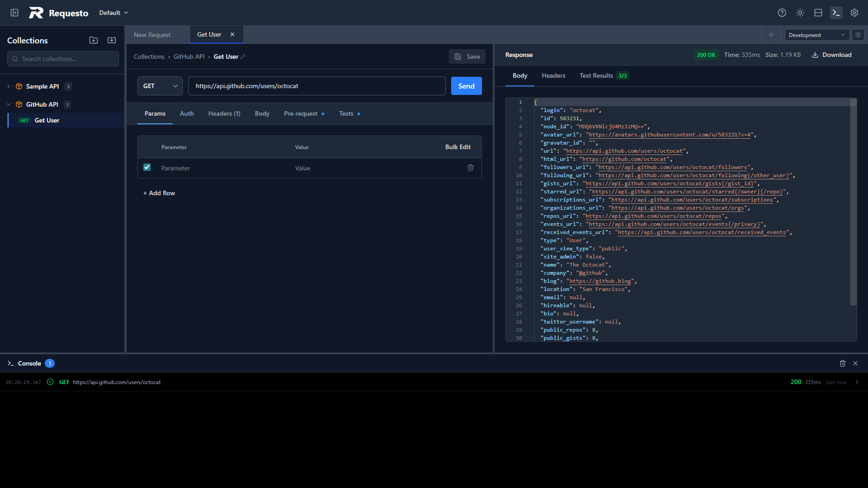
Task: Click the request URL input field
Action: point(317,86)
